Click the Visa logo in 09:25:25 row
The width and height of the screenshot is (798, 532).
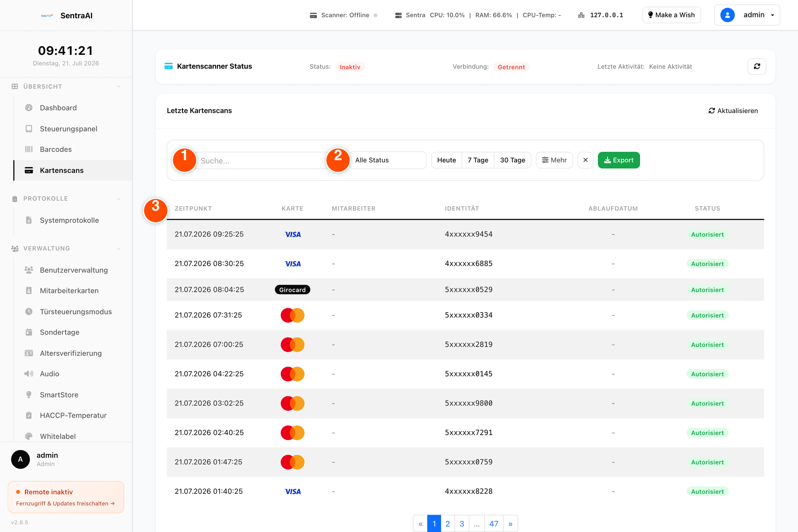293,234
